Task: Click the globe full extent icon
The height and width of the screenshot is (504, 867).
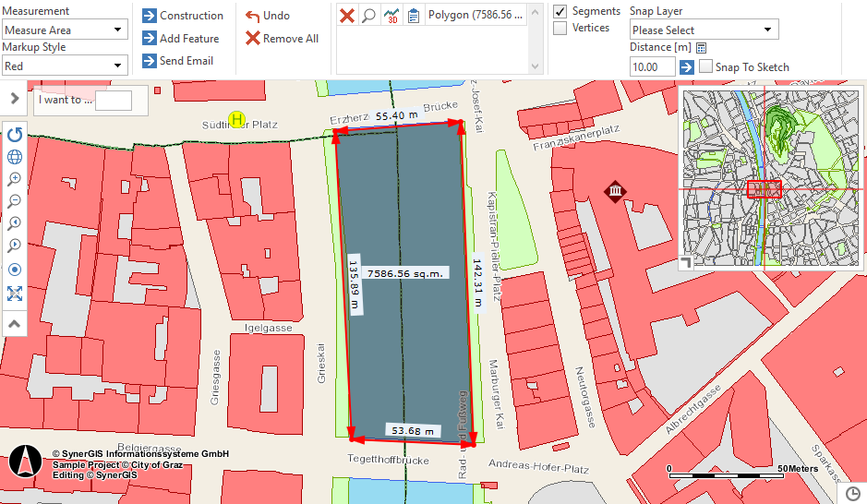Action: [x=15, y=157]
